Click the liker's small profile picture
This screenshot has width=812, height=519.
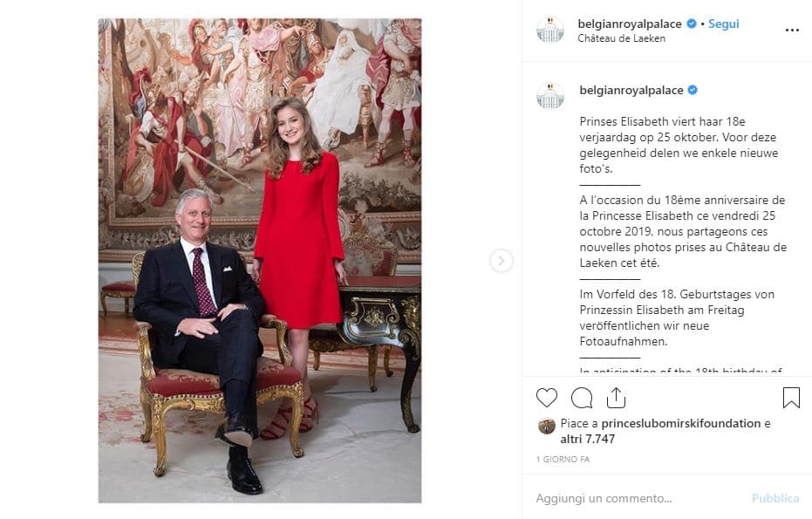(x=546, y=426)
